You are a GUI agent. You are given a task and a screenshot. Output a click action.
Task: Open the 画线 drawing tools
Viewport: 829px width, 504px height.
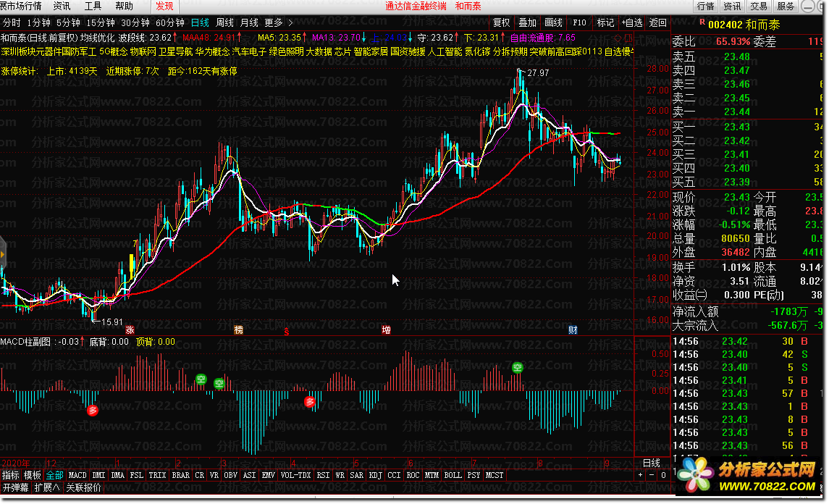tap(554, 22)
